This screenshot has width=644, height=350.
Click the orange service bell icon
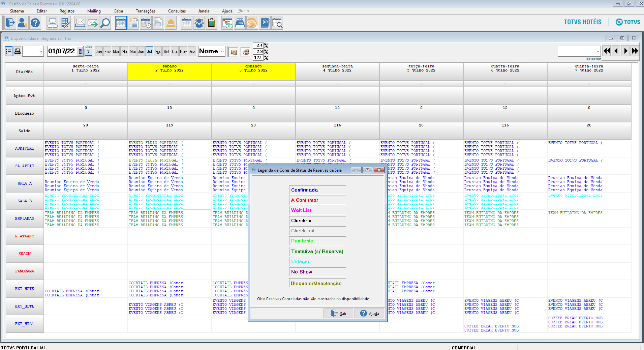click(x=171, y=23)
